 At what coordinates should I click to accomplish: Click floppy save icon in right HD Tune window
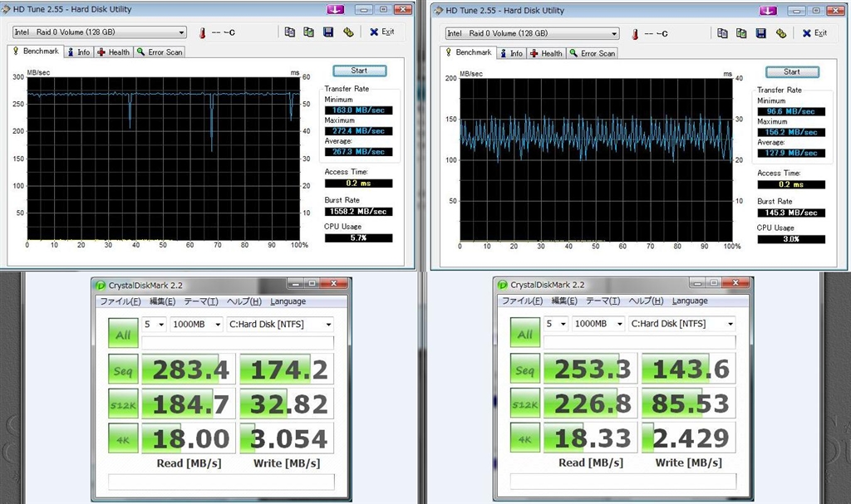[761, 33]
